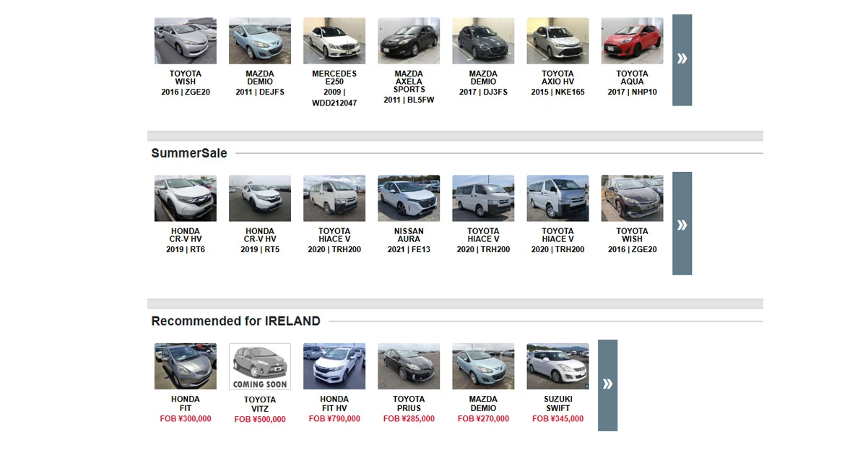Screen dimensions: 868x458
Task: Open the Toyota Wish 2016 ZGE20 thumbnail in top row
Action: (x=186, y=41)
